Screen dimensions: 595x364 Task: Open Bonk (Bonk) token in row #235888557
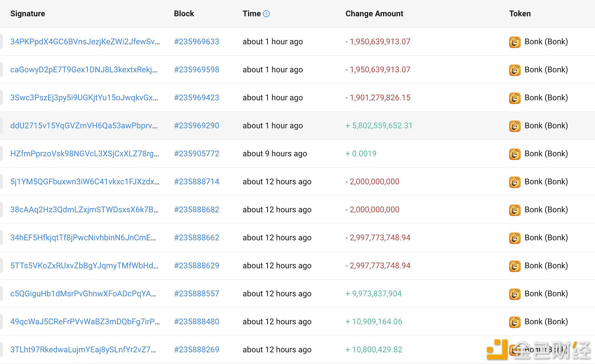pyautogui.click(x=546, y=294)
